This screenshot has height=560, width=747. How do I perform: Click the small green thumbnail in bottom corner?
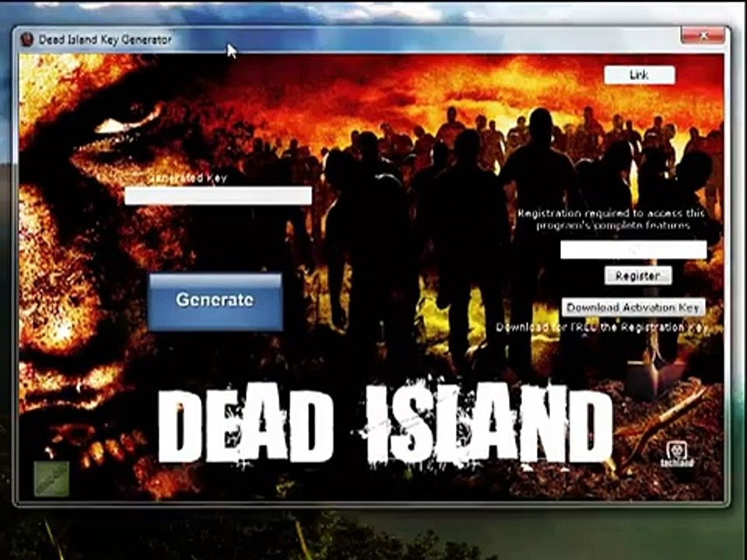pyautogui.click(x=51, y=478)
